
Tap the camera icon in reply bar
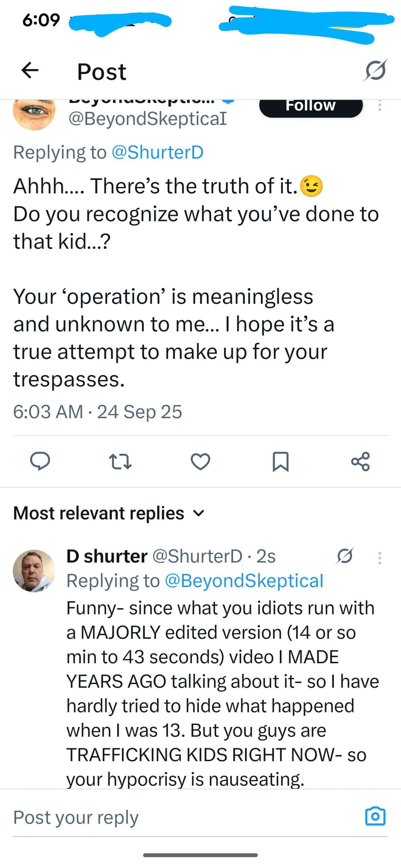(375, 816)
